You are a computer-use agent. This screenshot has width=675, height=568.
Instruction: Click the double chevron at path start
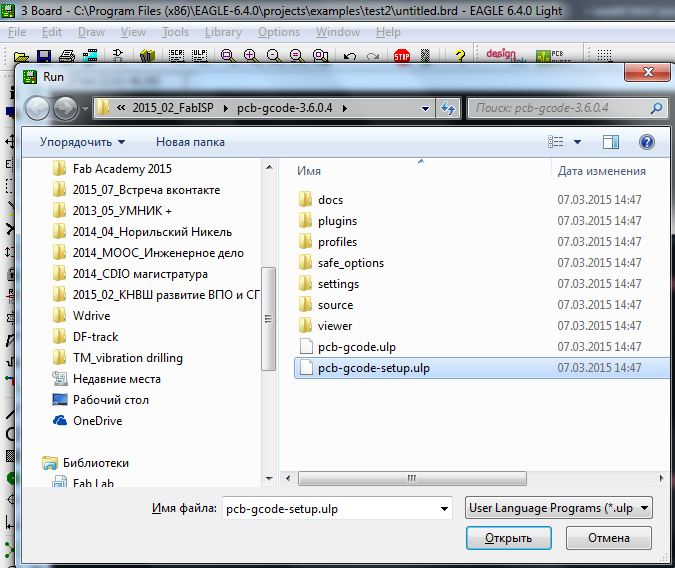point(121,108)
